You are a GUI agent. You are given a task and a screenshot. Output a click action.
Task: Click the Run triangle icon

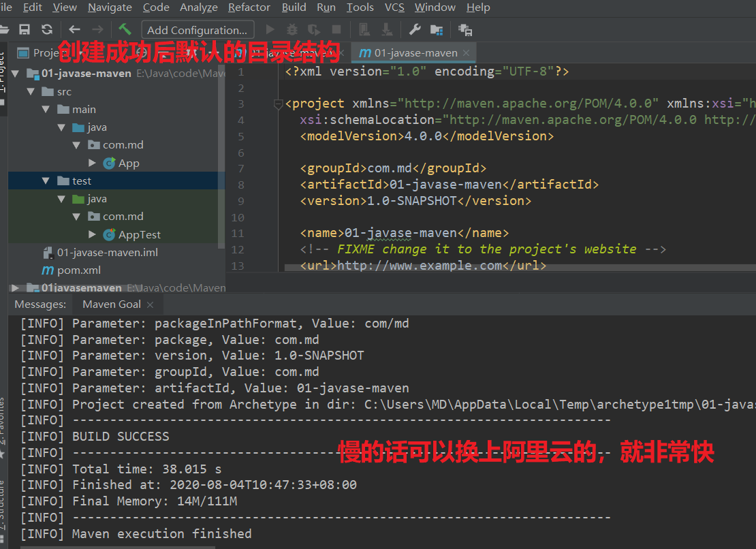pyautogui.click(x=270, y=29)
